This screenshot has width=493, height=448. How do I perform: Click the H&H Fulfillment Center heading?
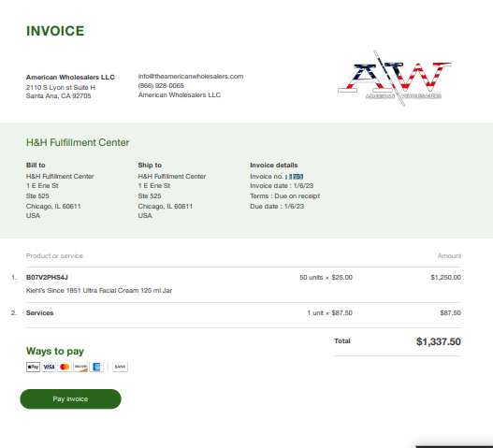78,142
